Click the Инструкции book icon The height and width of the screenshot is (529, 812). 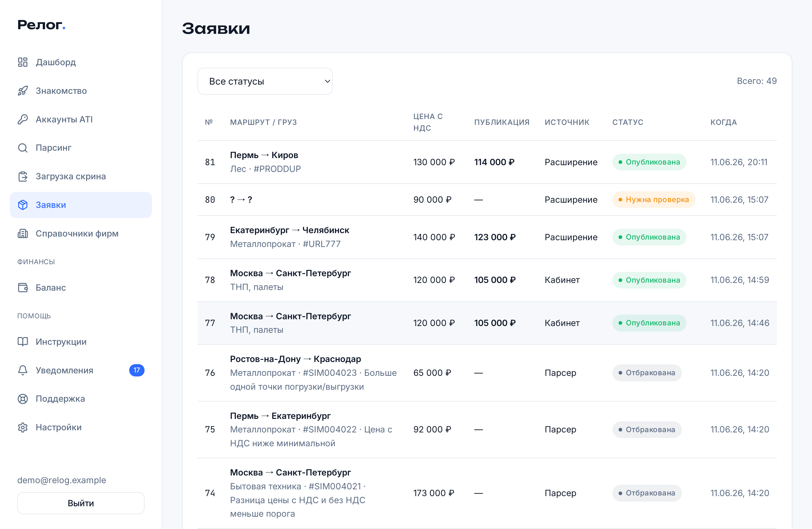[x=22, y=342]
